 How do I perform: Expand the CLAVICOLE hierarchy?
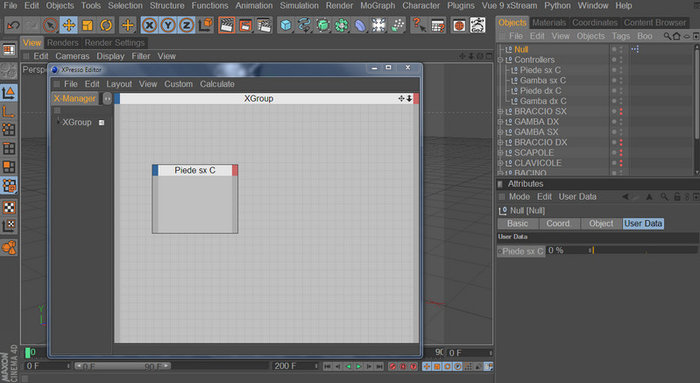coord(500,163)
